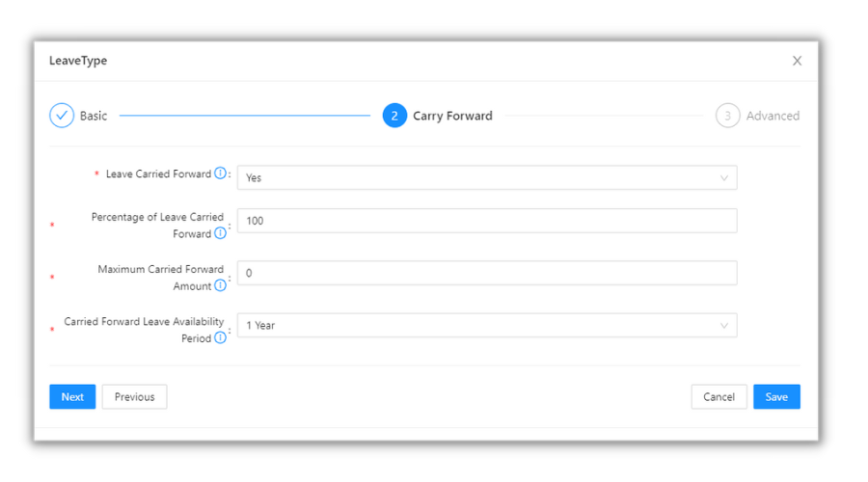The width and height of the screenshot is (868, 482).
Task: Show info for Maximum Carried Forward Amount
Action: click(x=220, y=285)
